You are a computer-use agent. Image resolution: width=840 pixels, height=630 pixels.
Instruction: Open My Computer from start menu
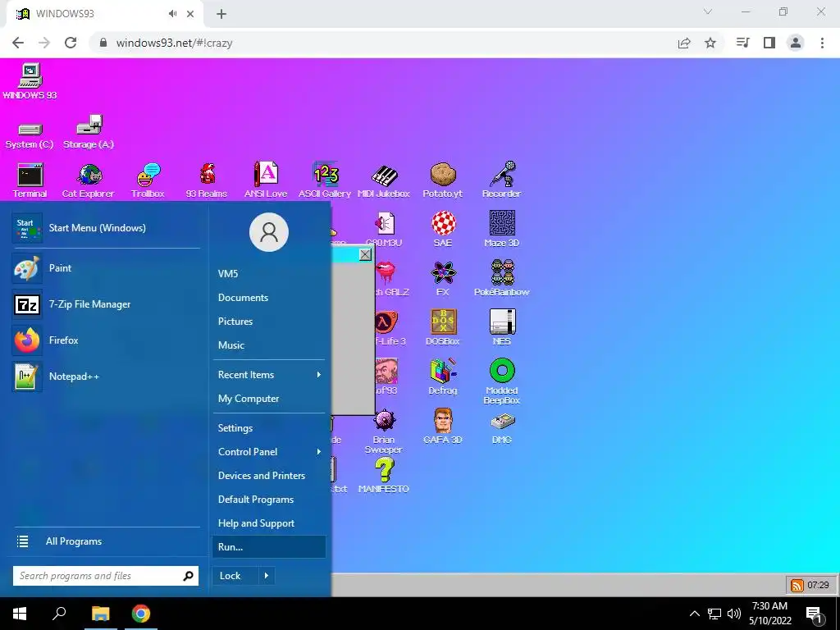pyautogui.click(x=268, y=399)
